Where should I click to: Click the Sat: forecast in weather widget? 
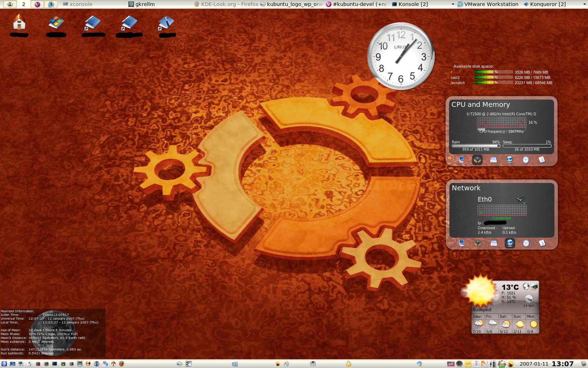(x=505, y=324)
